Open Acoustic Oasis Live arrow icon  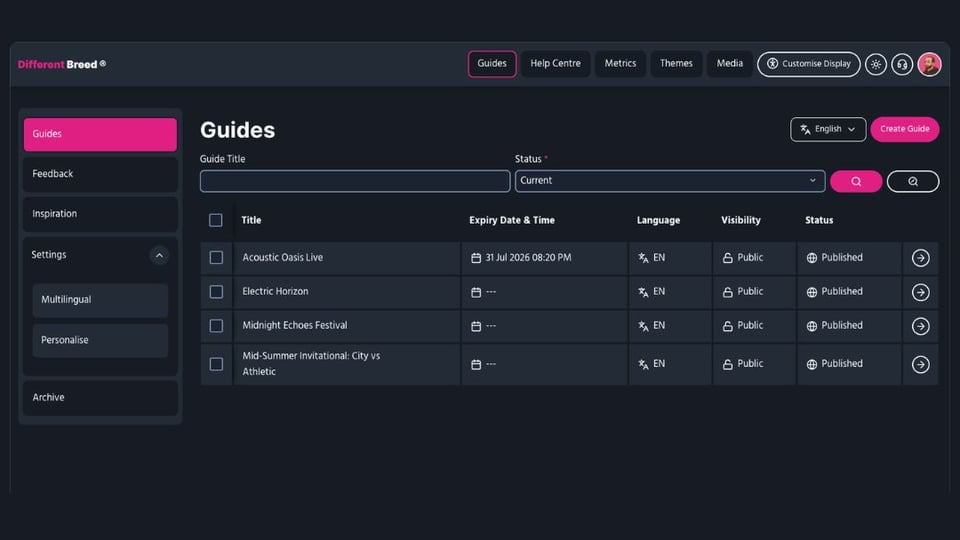(920, 258)
